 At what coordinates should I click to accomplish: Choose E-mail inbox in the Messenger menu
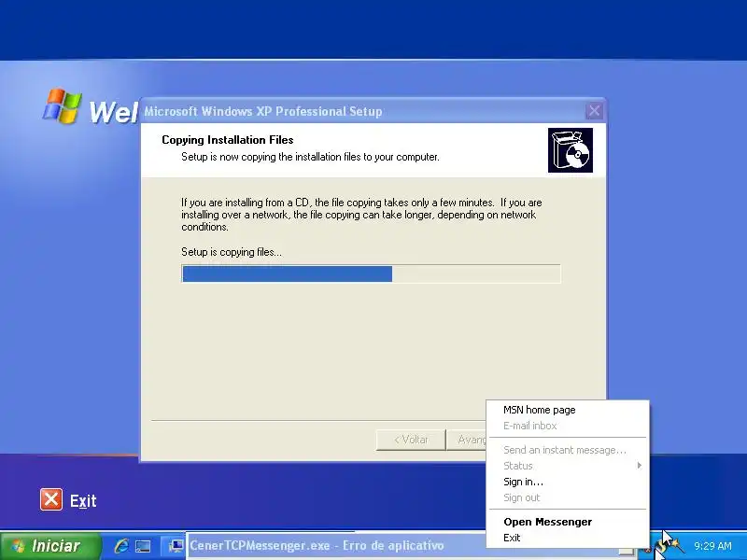point(567,426)
